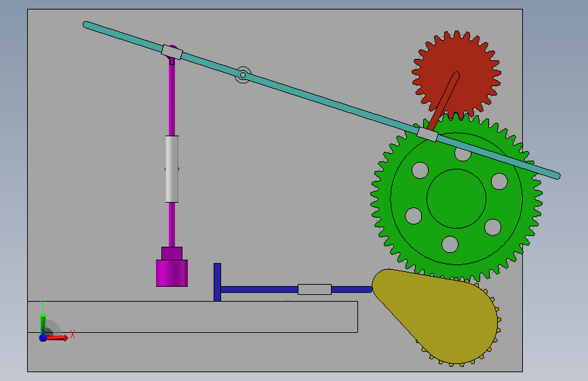The width and height of the screenshot is (588, 381).
Task: Click the green gear center hub
Action: pos(456,199)
